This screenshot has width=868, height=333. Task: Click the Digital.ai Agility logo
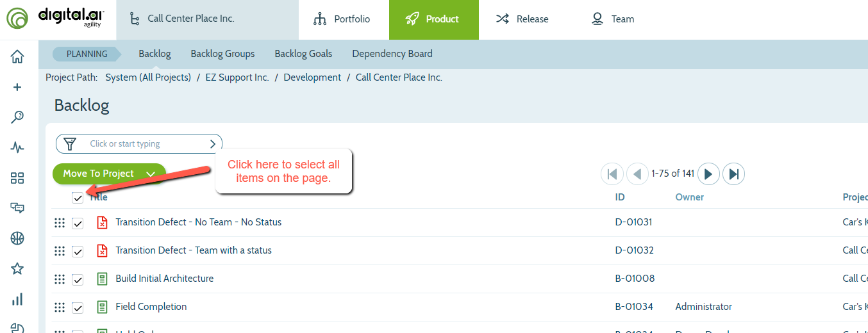point(55,18)
